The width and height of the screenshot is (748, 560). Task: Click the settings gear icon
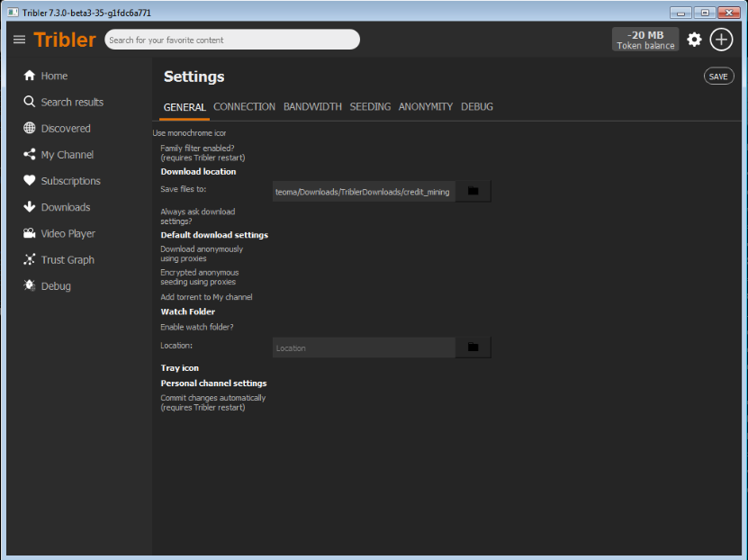(x=693, y=39)
